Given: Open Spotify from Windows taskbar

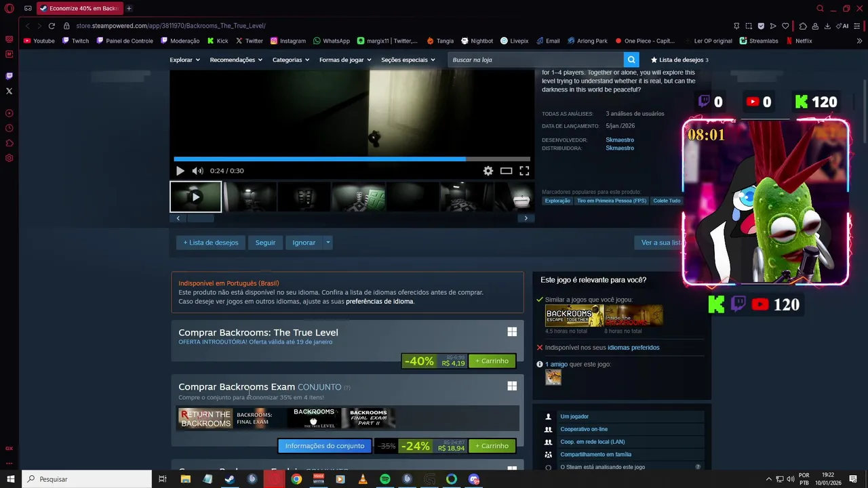Looking at the screenshot, I should tap(384, 479).
